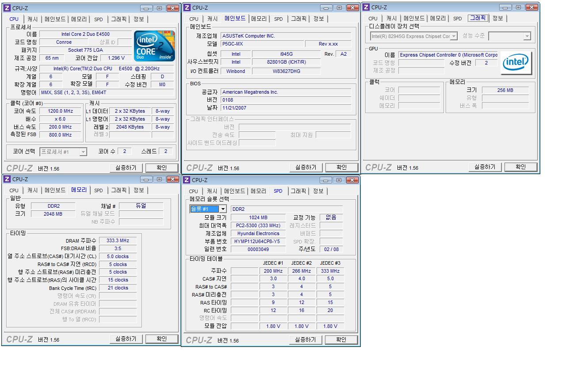This screenshot has width=577, height=392.
Task: Click the PC2-5300 (333 MHz) bandwidth value
Action: click(x=258, y=225)
